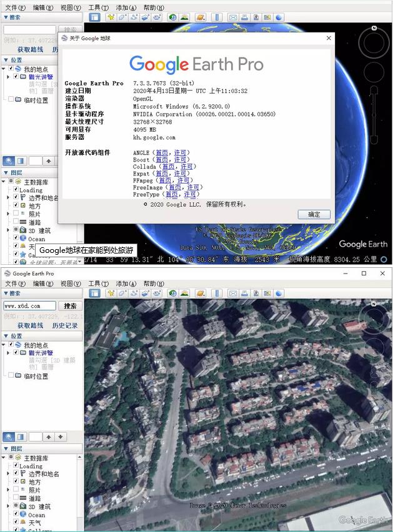
Task: Click the move joystick circle below the compass
Action: [x=374, y=72]
